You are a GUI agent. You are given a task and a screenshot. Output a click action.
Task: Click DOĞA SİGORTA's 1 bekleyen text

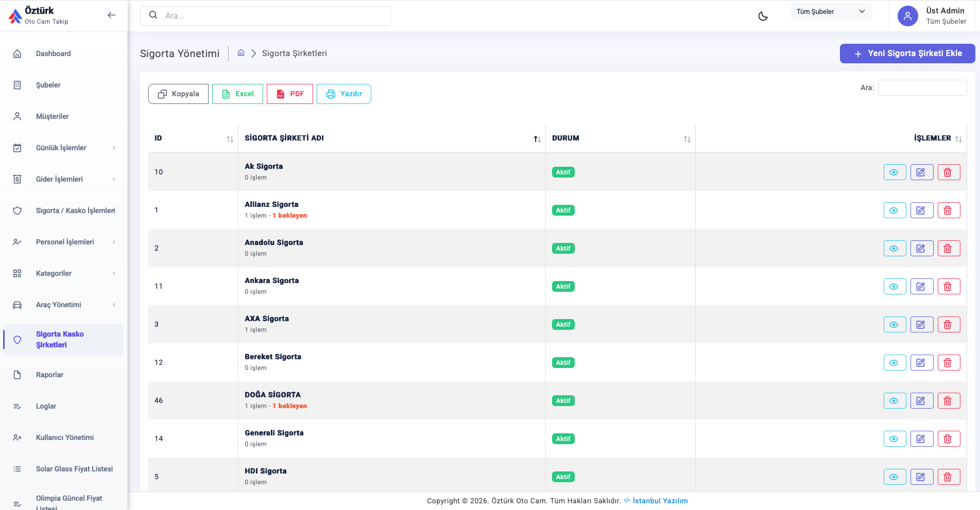[x=289, y=406]
